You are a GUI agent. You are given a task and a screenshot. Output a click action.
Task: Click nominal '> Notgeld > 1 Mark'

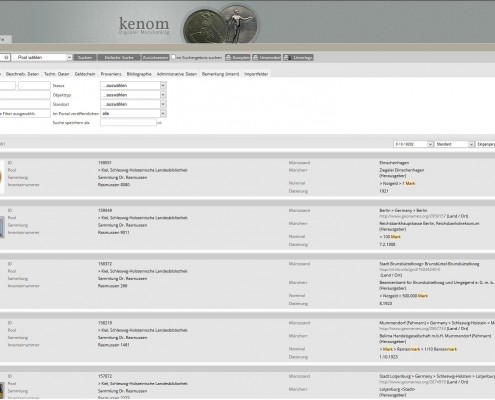point(397,183)
